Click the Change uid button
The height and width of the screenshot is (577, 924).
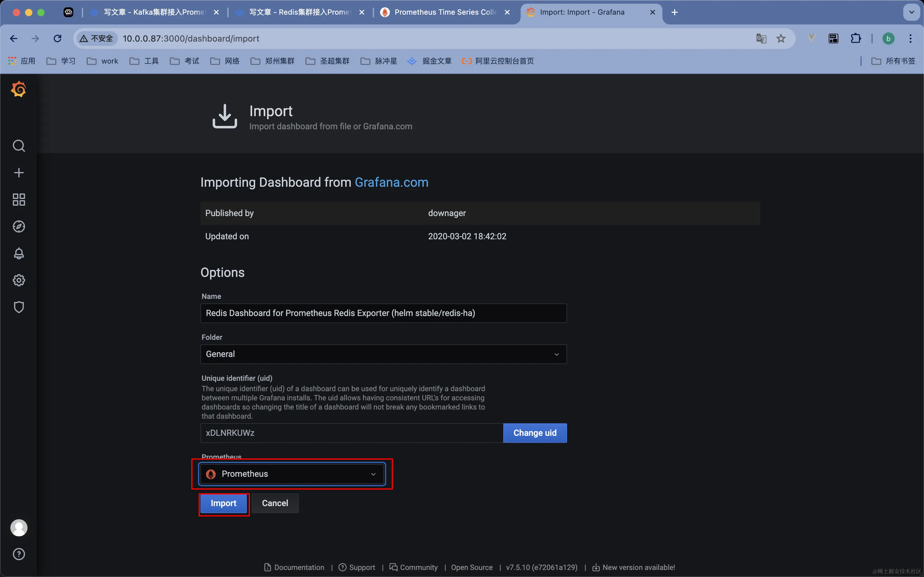(535, 433)
